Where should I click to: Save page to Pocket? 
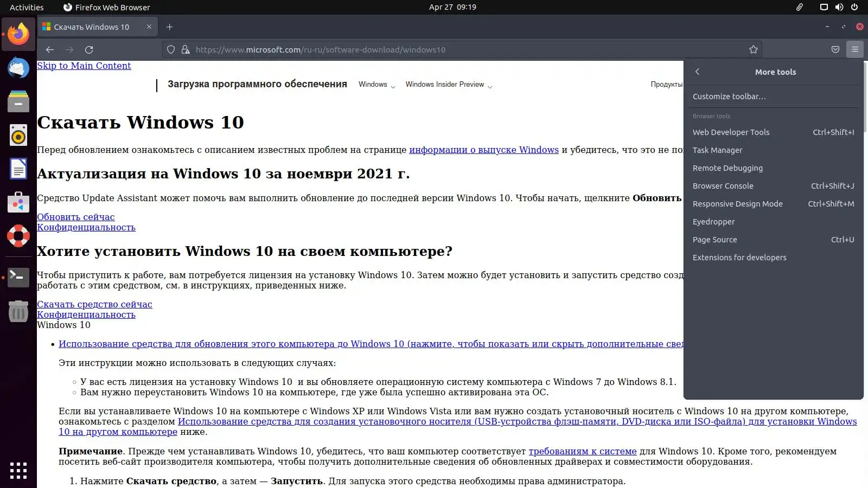pyautogui.click(x=835, y=49)
